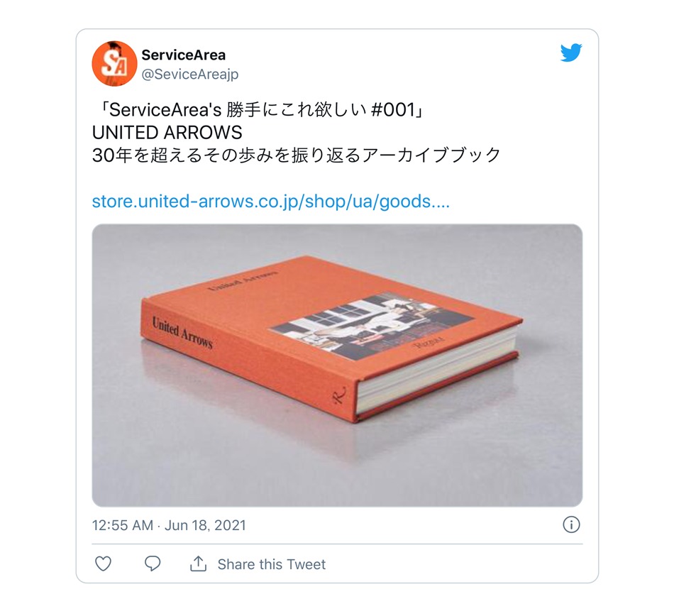Follow the store.united-arrows.co.jp link
Viewport: 674px width, 616px height.
271,201
